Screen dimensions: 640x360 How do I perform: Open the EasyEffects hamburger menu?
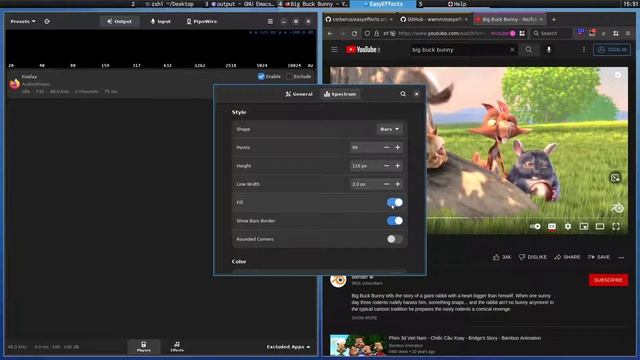click(270, 21)
